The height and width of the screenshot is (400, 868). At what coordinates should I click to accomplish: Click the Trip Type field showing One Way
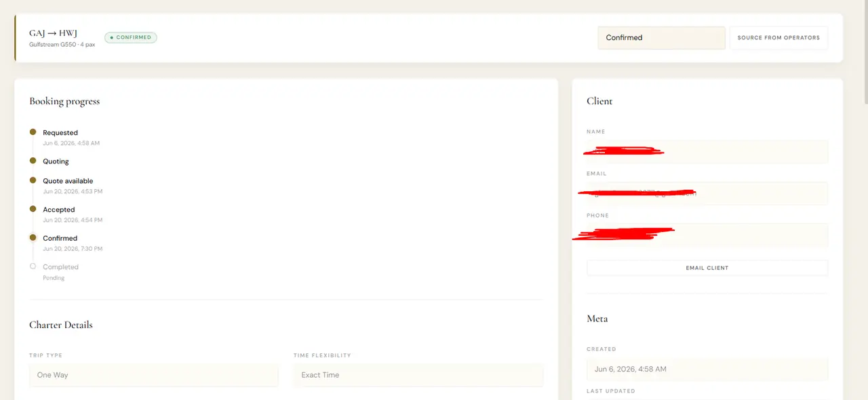pos(154,375)
